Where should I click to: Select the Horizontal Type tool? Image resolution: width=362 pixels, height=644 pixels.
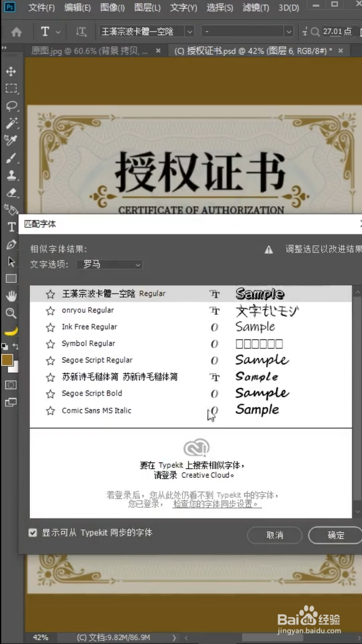(11, 227)
